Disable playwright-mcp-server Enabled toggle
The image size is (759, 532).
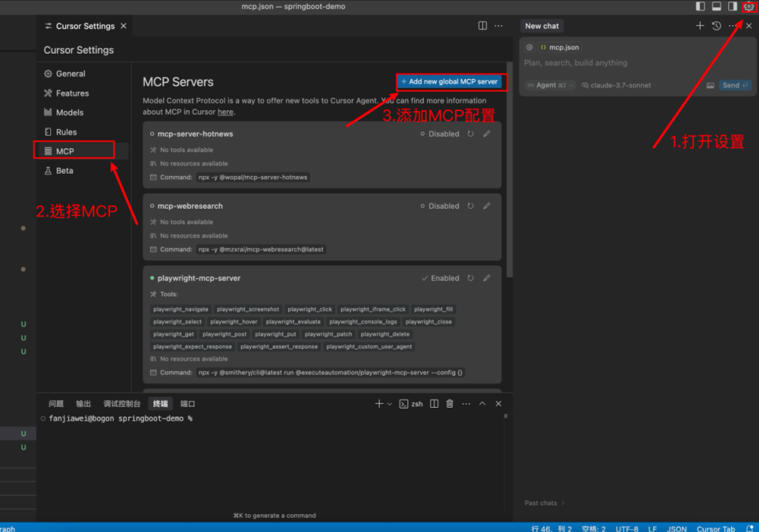(x=440, y=278)
